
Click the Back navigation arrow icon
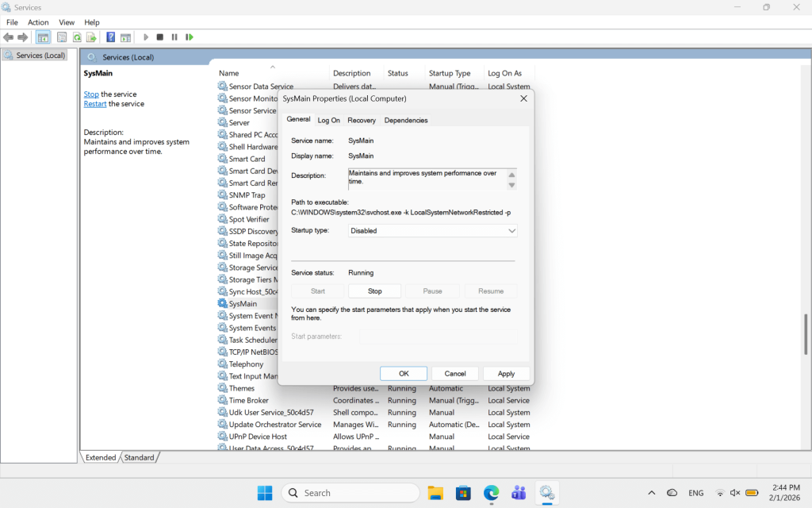point(8,37)
